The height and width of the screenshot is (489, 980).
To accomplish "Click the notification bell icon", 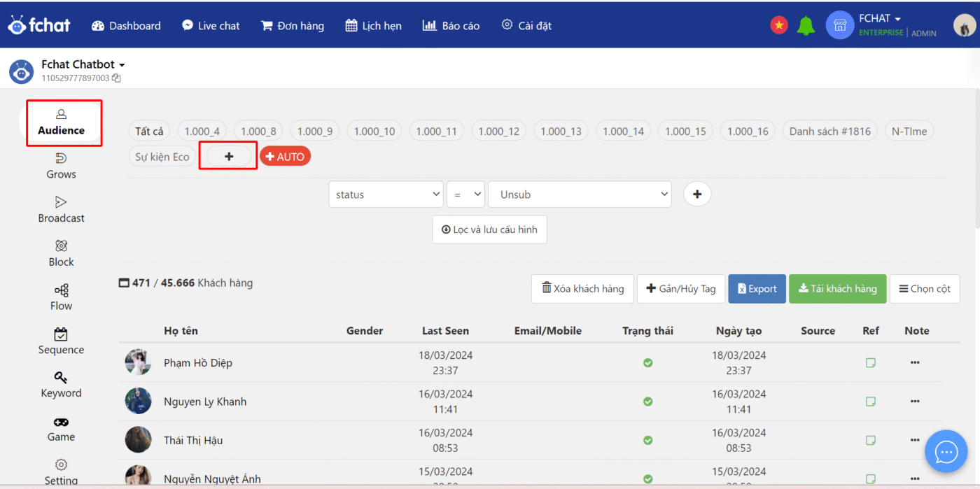I will 806,26.
